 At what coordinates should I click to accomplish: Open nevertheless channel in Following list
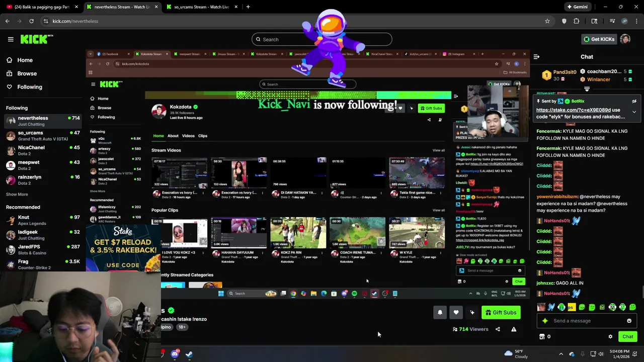pyautogui.click(x=43, y=121)
